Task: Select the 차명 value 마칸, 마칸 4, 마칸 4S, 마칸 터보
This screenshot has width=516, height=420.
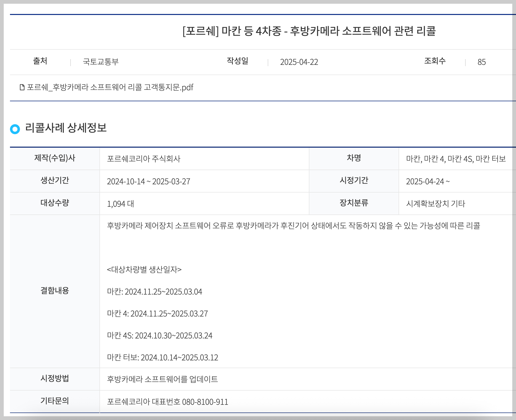Action: (x=456, y=159)
